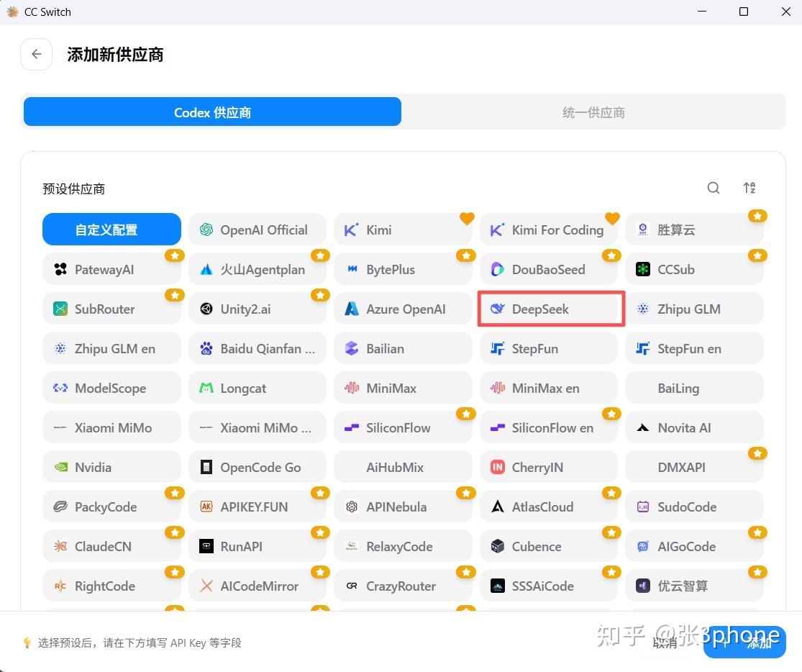The width and height of the screenshot is (802, 672).
Task: Select MiniMax en provider
Action: coord(549,388)
